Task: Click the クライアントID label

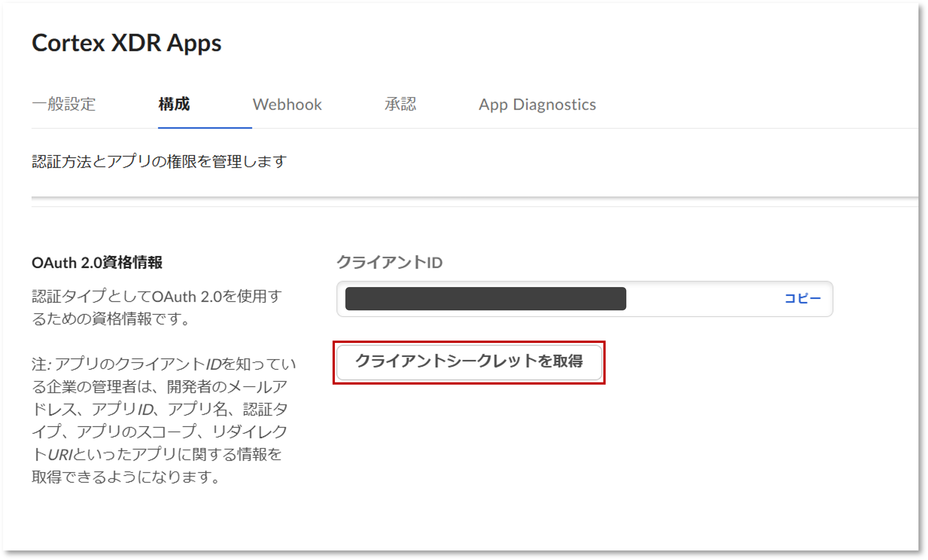Action: click(389, 262)
